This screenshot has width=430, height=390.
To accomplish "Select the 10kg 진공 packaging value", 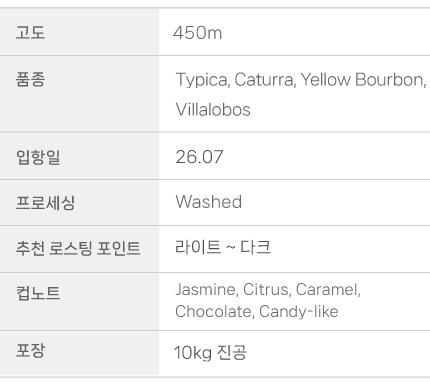I will pos(210,352).
